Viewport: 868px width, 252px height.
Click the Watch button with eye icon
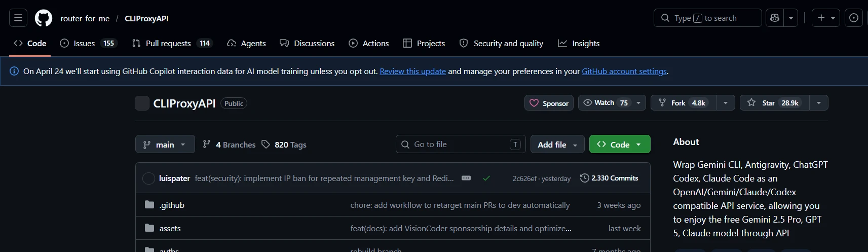(605, 103)
